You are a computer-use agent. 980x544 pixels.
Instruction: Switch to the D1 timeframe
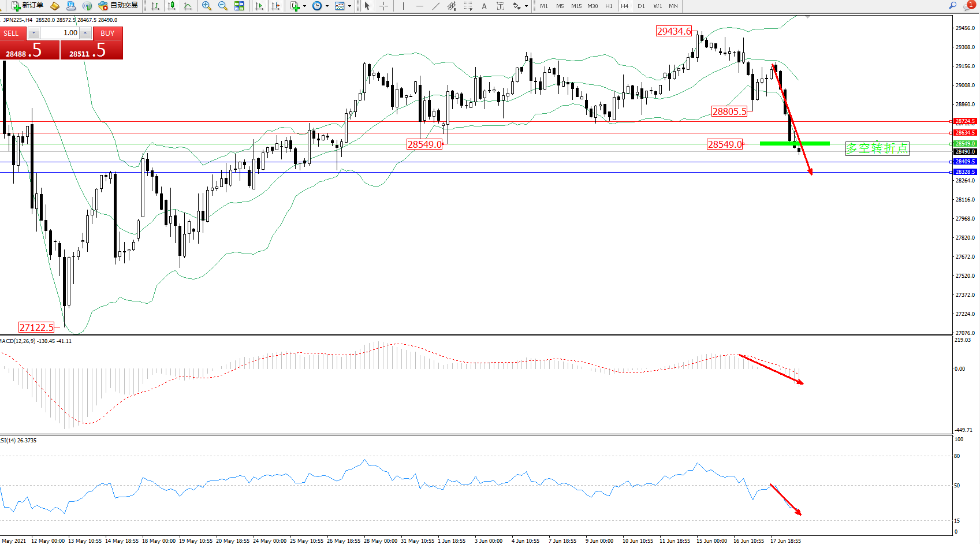point(641,6)
